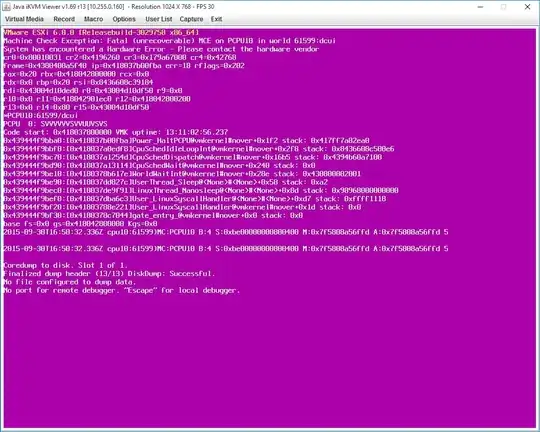Screen dimensions: 540x432
Task: Open the User List menu
Action: click(x=158, y=19)
